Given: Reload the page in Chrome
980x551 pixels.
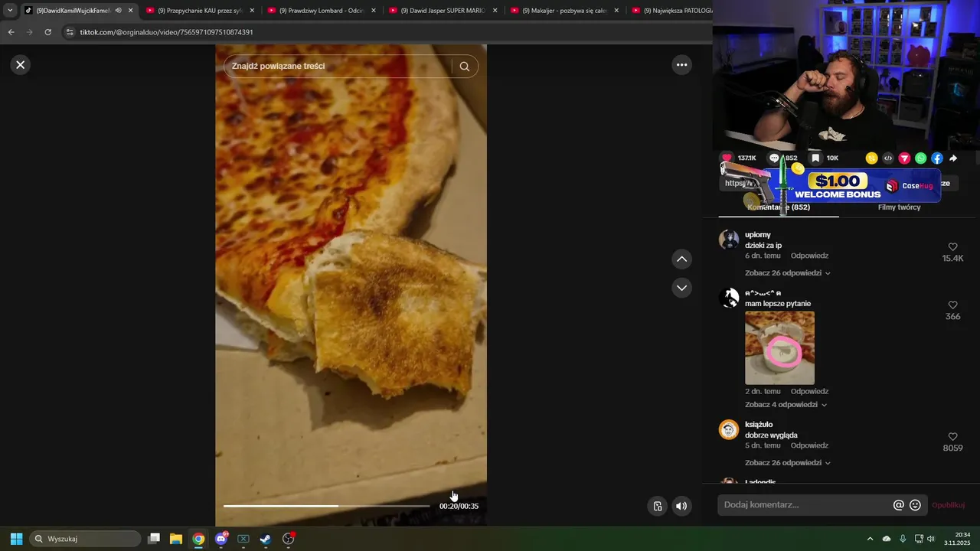Looking at the screenshot, I should pos(47,32).
